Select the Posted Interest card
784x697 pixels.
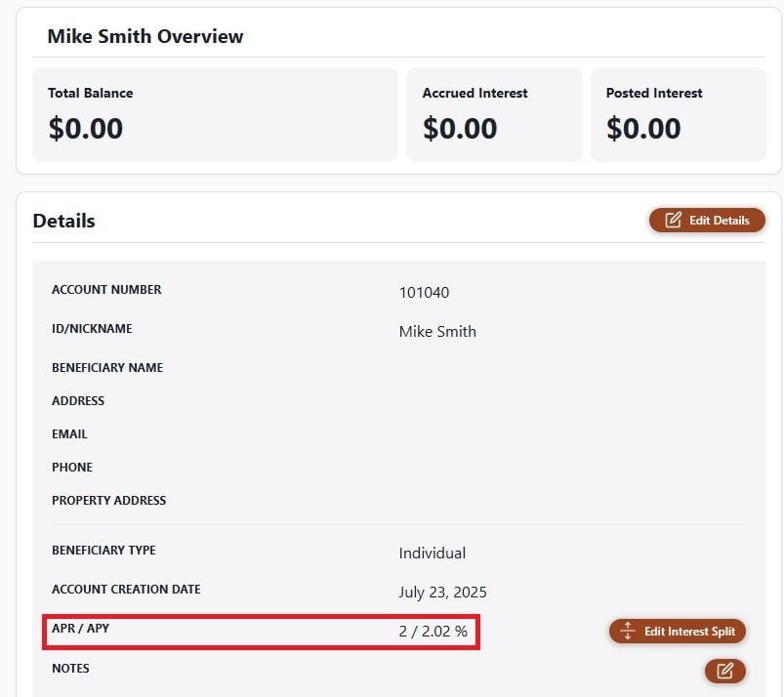[x=679, y=114]
